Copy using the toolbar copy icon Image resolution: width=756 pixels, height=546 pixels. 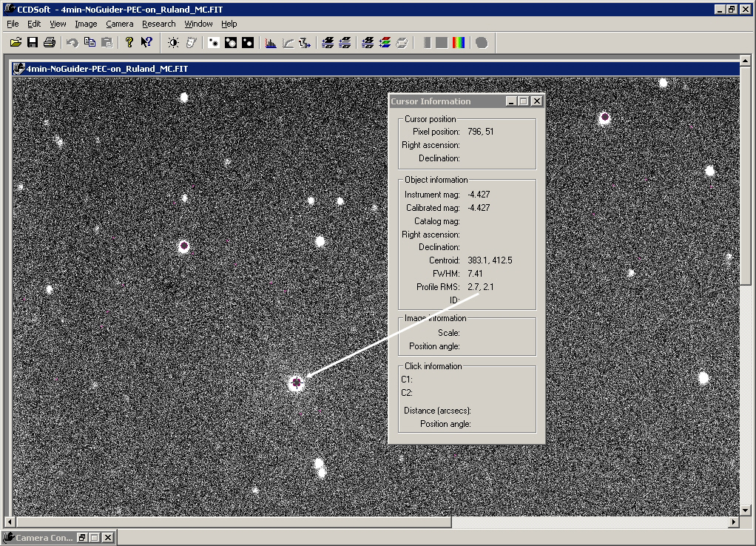click(x=90, y=42)
